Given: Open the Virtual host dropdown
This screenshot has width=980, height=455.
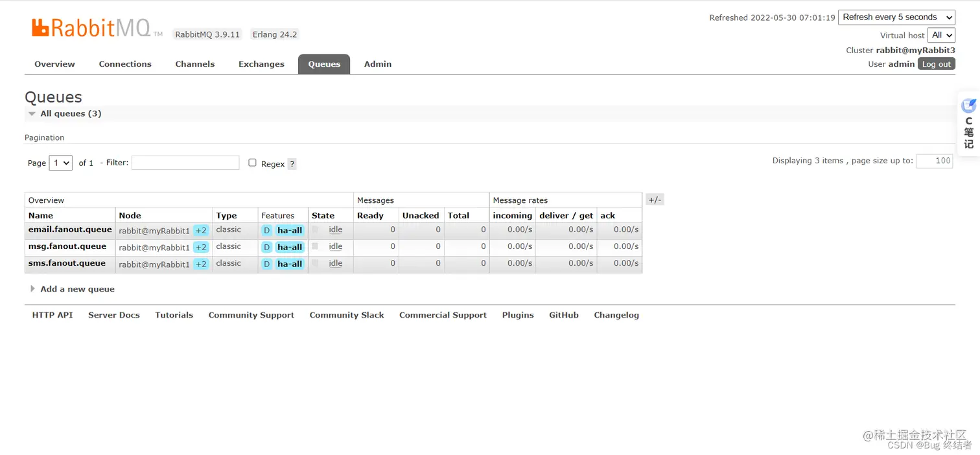Looking at the screenshot, I should point(941,35).
